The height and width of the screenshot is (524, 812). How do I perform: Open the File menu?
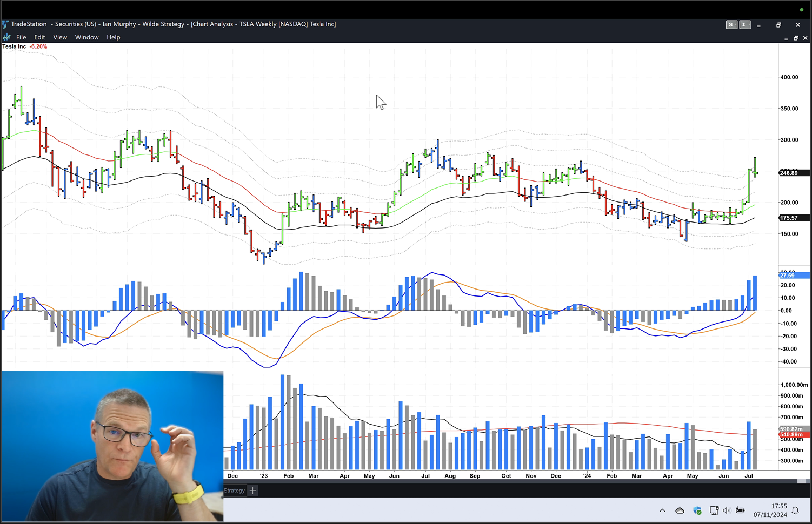click(x=21, y=37)
